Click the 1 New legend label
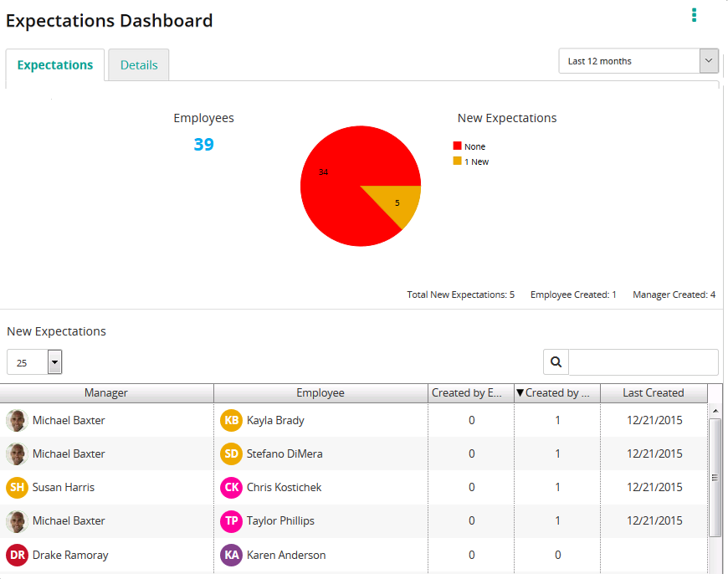The height and width of the screenshot is (579, 728). click(477, 161)
